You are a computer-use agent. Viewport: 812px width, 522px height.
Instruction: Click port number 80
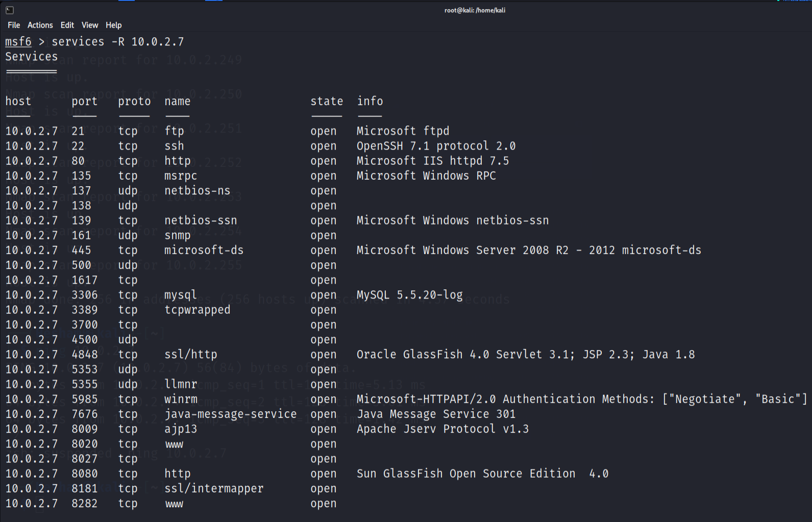78,161
